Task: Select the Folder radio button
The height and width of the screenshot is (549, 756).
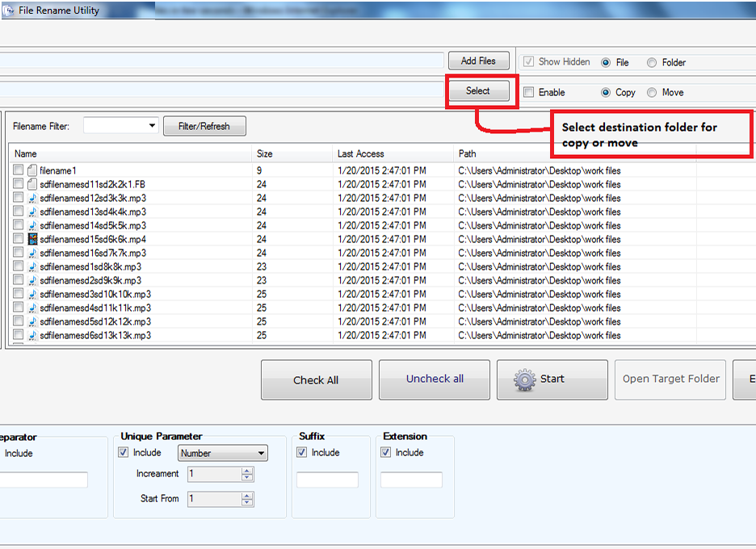Action: coord(651,62)
